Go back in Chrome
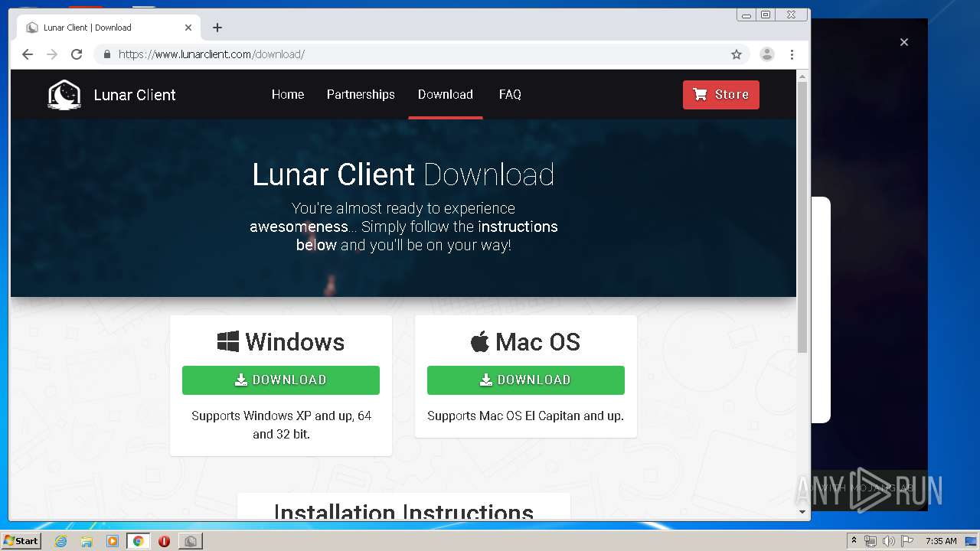Image resolution: width=980 pixels, height=551 pixels. pyautogui.click(x=28, y=54)
